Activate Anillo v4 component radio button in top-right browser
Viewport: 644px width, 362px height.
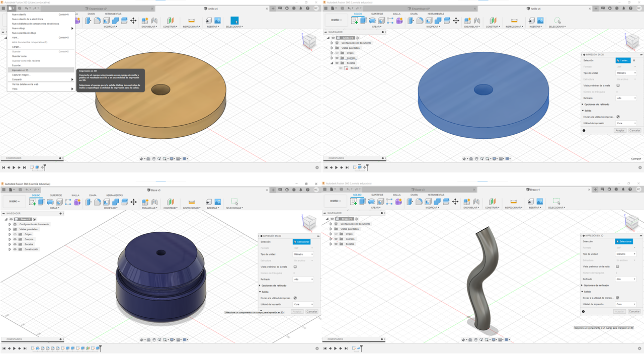357,38
